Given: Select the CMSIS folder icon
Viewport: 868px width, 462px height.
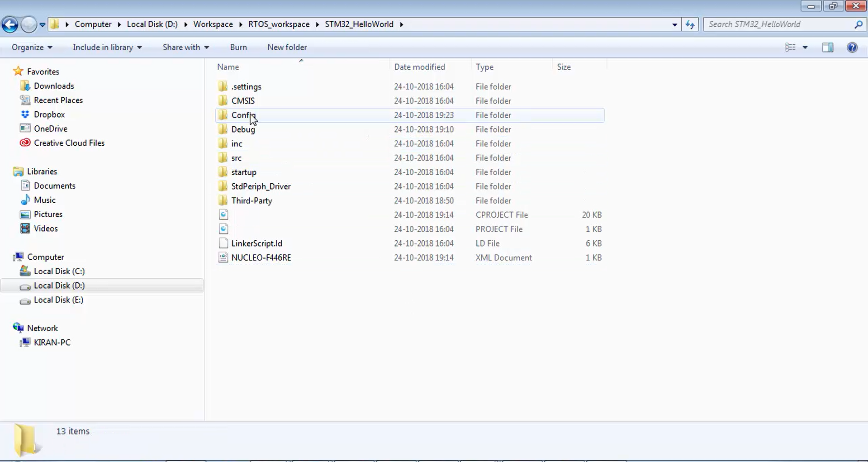Looking at the screenshot, I should point(223,101).
